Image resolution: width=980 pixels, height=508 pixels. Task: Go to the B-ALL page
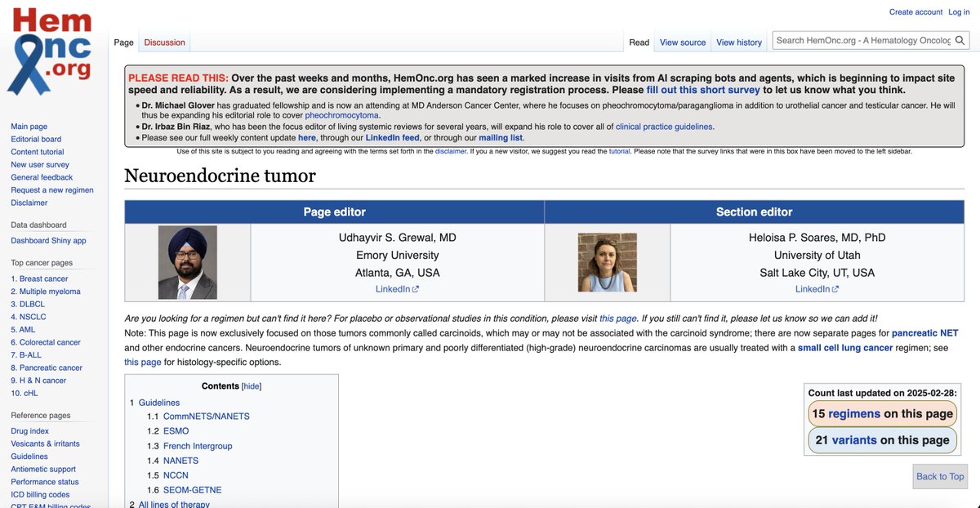pyautogui.click(x=26, y=354)
